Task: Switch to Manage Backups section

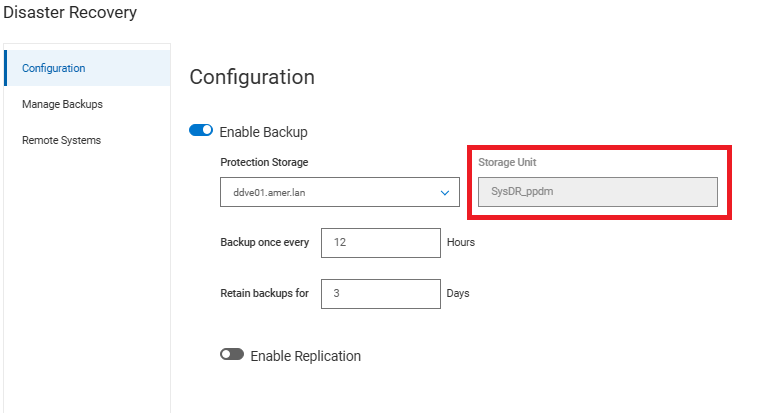Action: click(62, 104)
